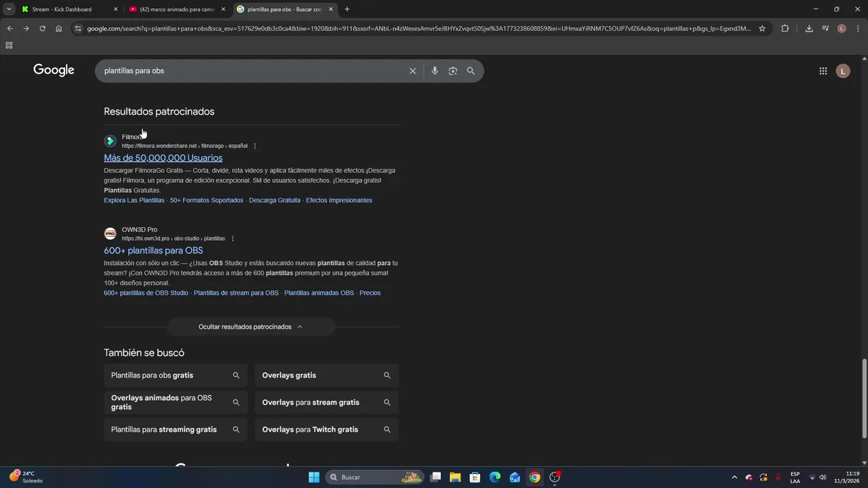
Task: Collapse sponsored results with Ocultar resultados patrocinados
Action: pyautogui.click(x=251, y=327)
